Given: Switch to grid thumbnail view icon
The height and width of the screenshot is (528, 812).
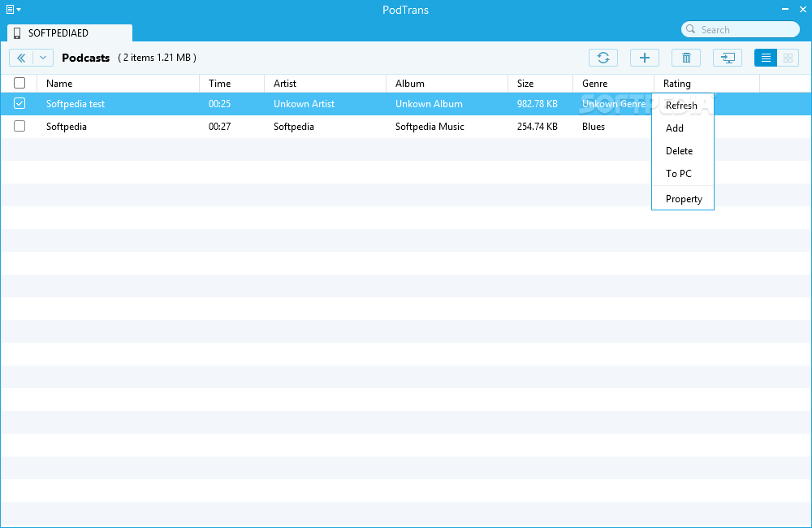Looking at the screenshot, I should pos(788,58).
